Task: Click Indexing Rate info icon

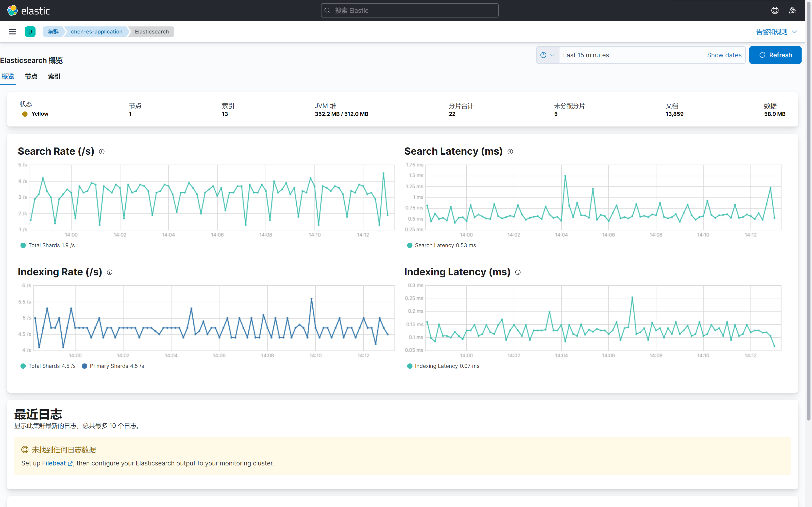Action: click(109, 272)
